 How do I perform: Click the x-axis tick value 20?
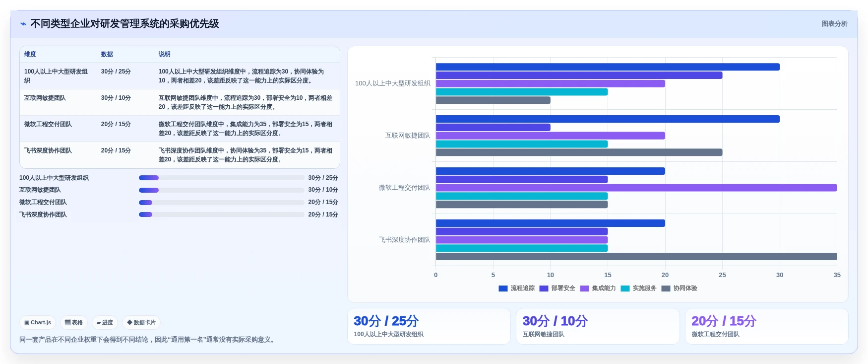665,275
